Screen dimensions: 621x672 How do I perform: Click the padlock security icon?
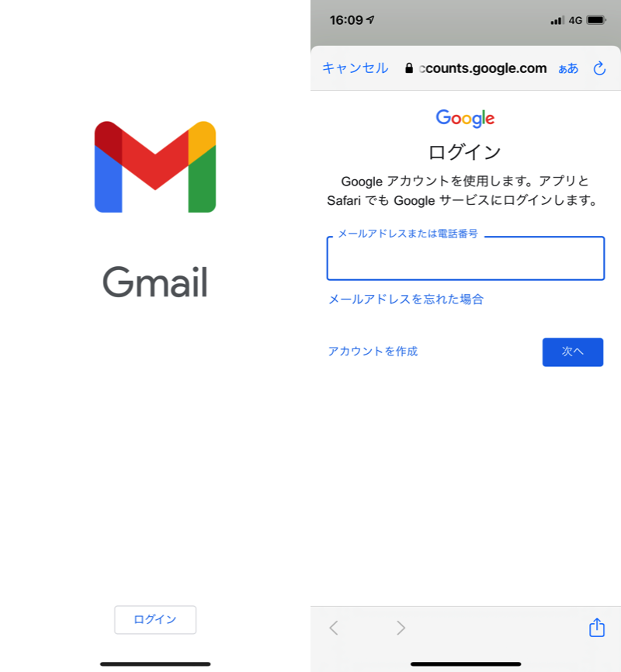409,68
